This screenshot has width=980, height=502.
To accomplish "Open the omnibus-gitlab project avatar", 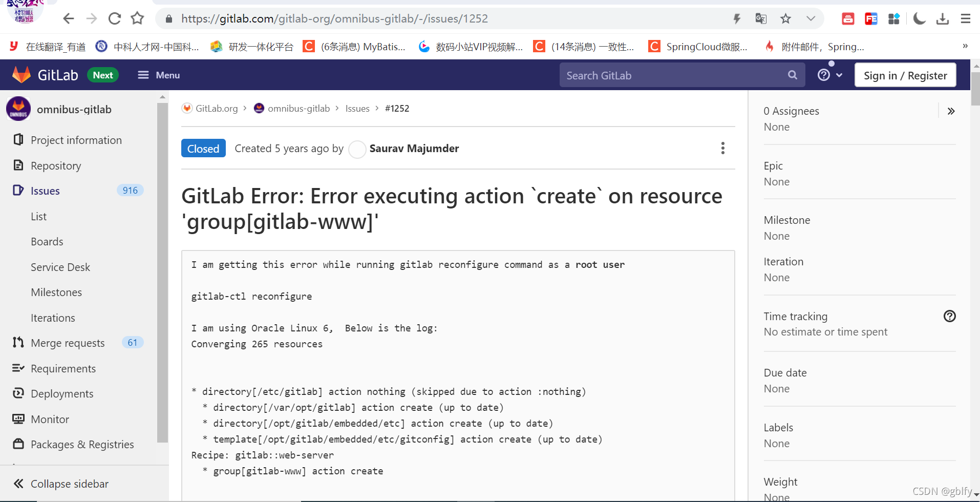I will [18, 109].
